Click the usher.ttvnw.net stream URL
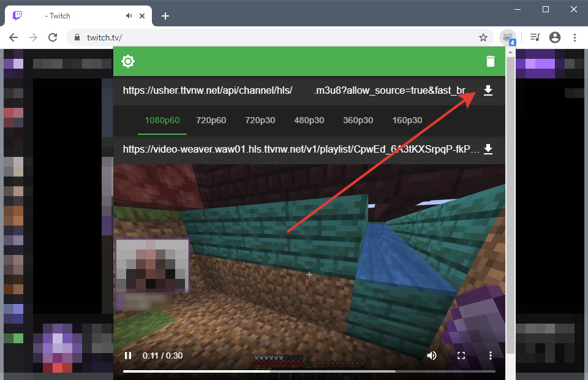This screenshot has height=380, width=588. click(295, 91)
